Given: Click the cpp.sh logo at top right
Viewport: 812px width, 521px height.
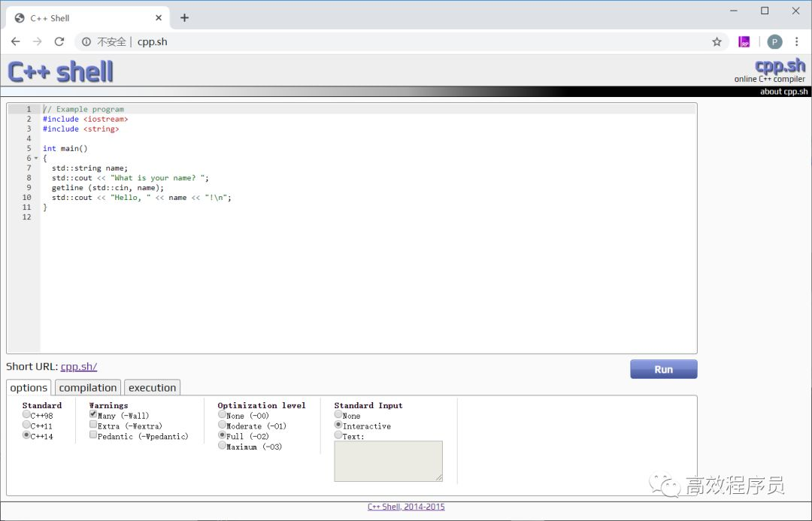Looking at the screenshot, I should [780, 65].
